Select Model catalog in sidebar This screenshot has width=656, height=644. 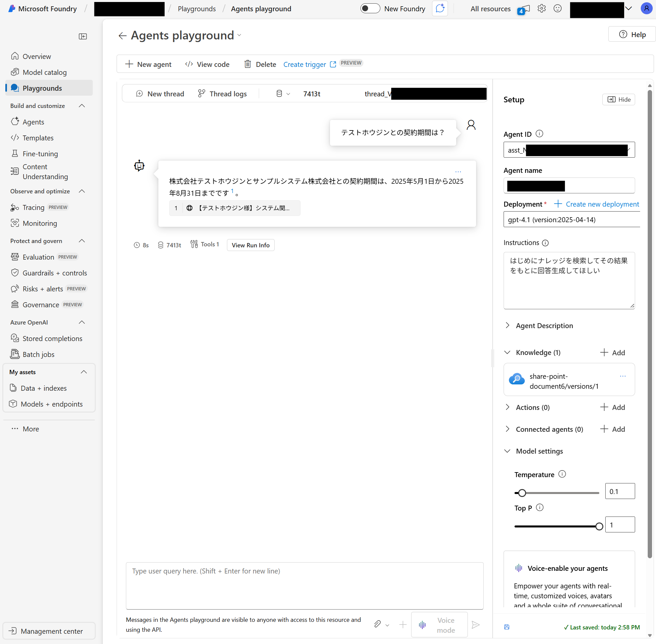pos(44,72)
